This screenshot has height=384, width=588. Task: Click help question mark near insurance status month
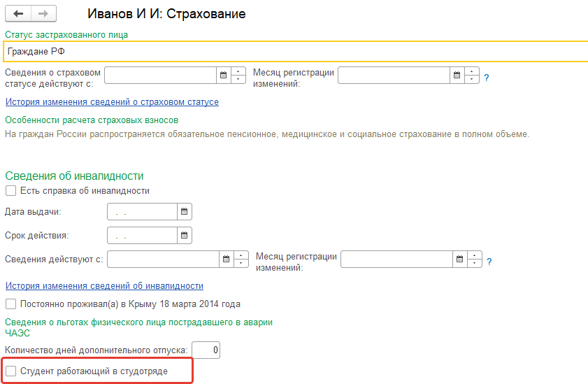(x=487, y=78)
